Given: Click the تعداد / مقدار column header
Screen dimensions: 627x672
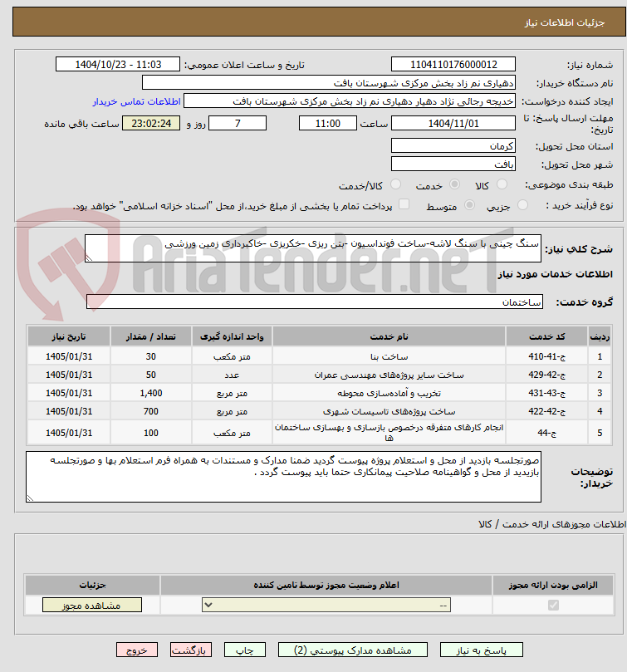Looking at the screenshot, I should point(151,336).
